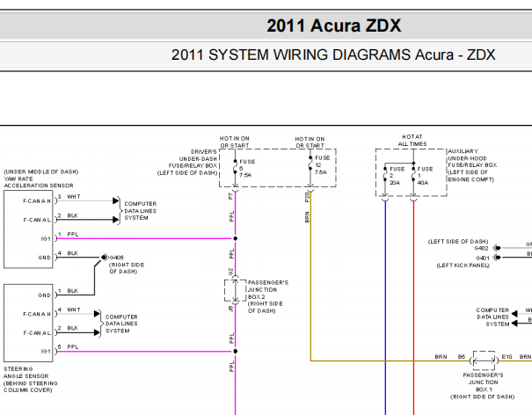
Task: Click the 'AUXILIARY UNDER-HOOD FUSE/RELAY BOX' label
Action: tap(472, 158)
